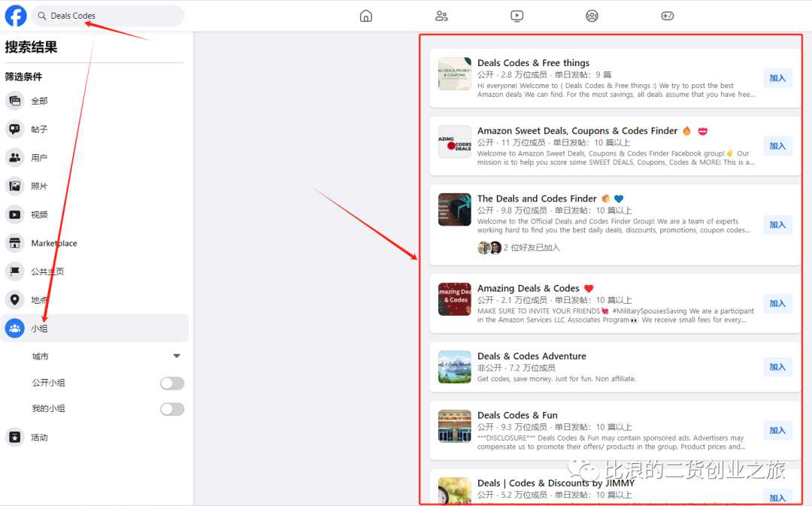Open Deals Codes & Fun title

(x=517, y=415)
